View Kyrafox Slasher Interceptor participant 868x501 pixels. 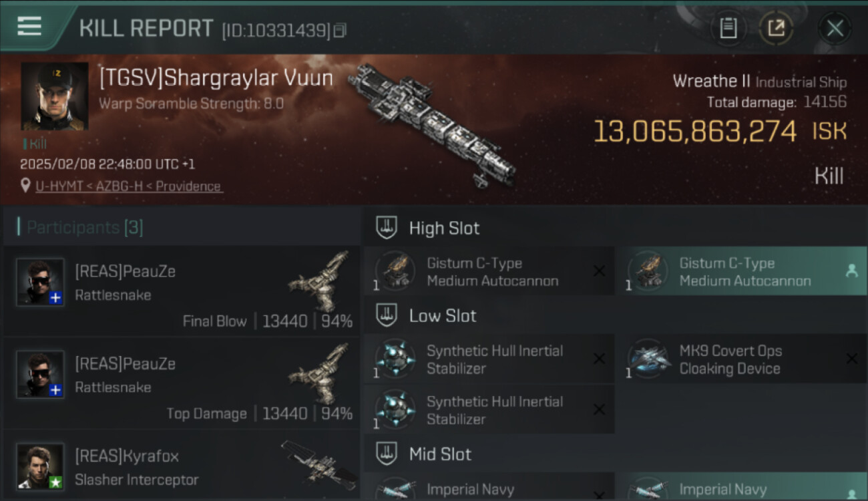point(182,466)
